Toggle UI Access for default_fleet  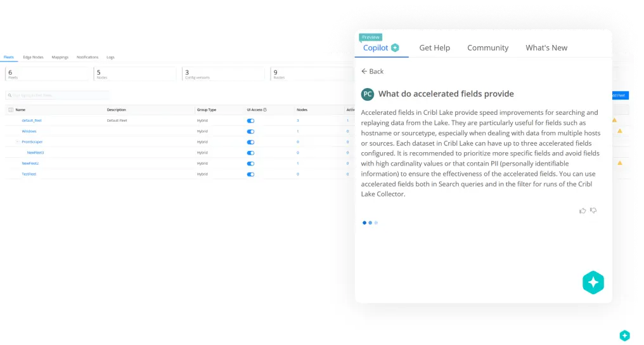(x=250, y=120)
